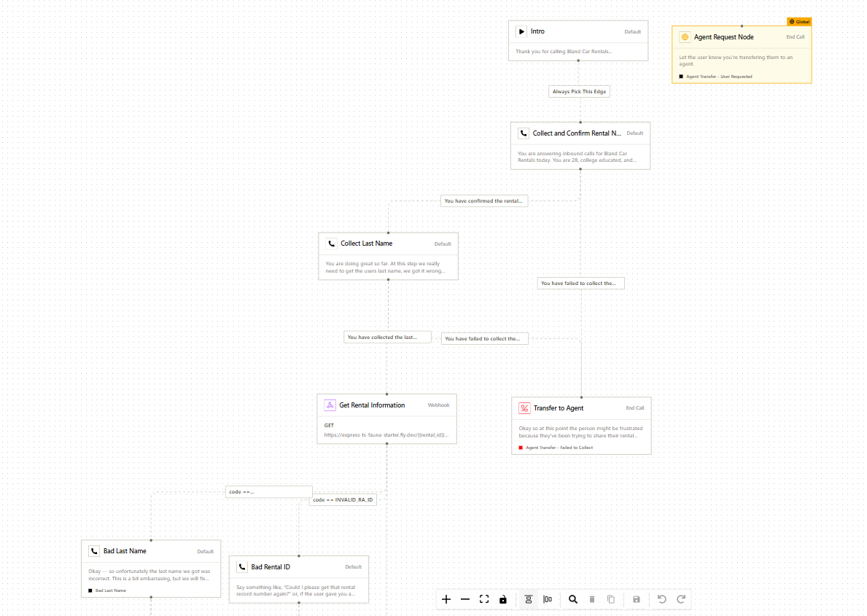Click the black tag square on Agent Request Node
The height and width of the screenshot is (616, 867).
[681, 77]
